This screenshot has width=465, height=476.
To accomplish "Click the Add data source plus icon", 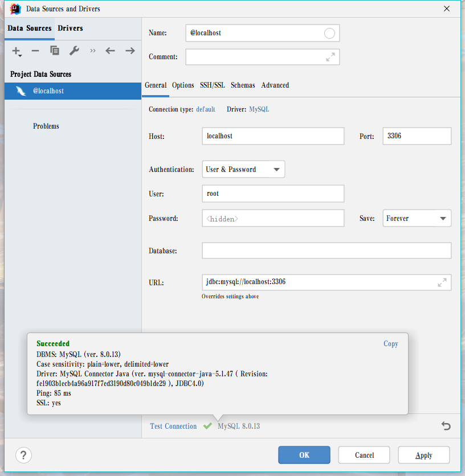I will click(x=17, y=51).
